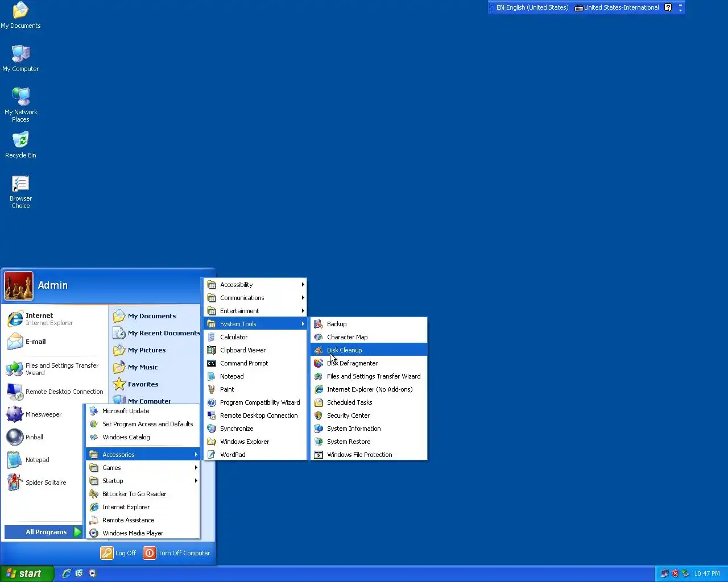The image size is (728, 582).
Task: Open the WordPad icon
Action: point(212,455)
